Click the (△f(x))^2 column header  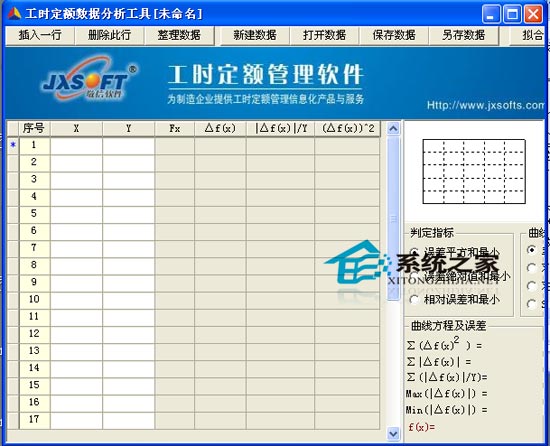[x=348, y=128]
